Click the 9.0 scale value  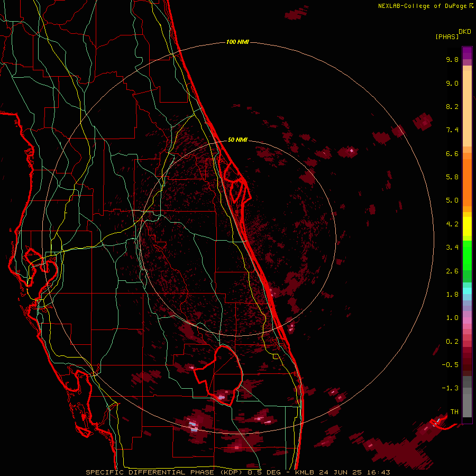452,83
